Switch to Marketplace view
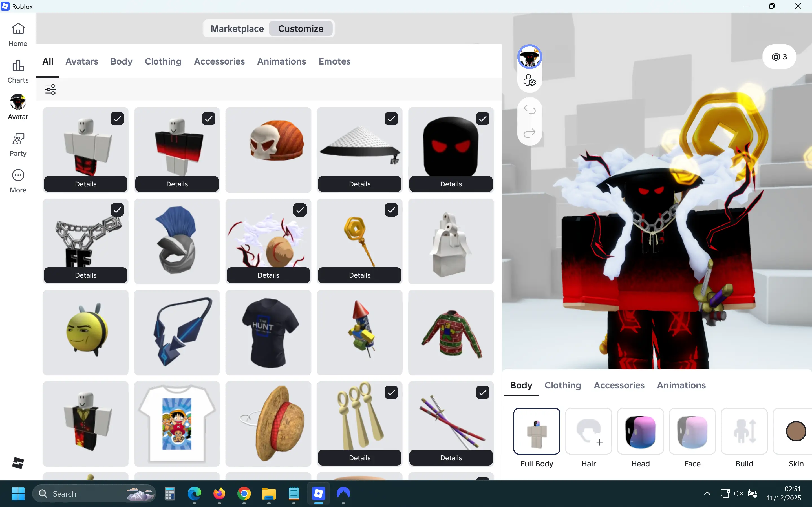Screen dimensions: 812x507 (237, 29)
